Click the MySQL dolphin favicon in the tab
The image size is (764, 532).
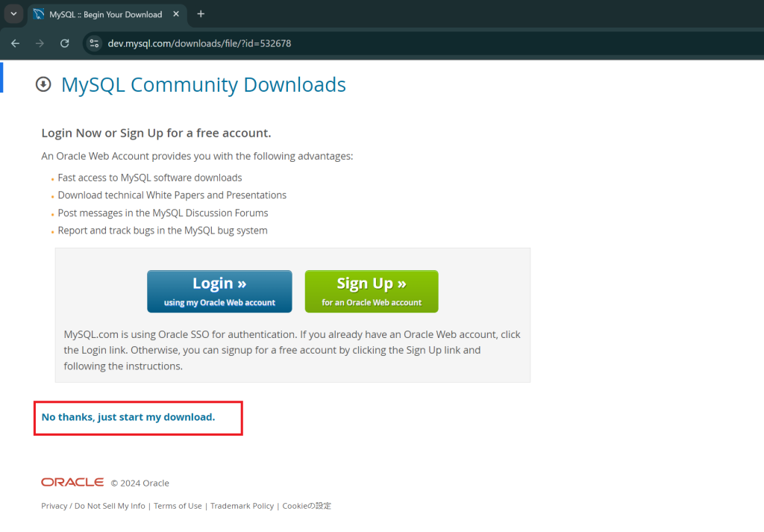(39, 14)
